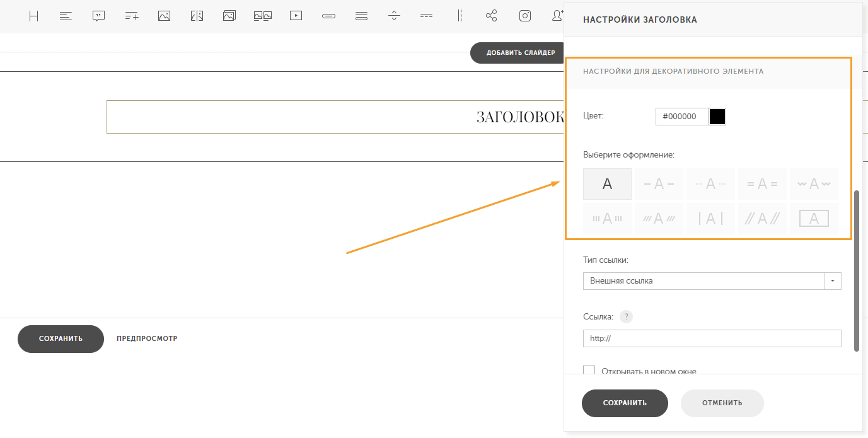Click the 'ЗАГОЛОВОК' heading text block

tap(335, 117)
